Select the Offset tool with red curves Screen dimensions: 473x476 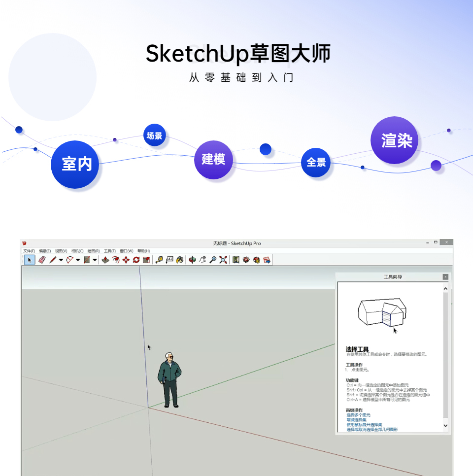116,260
